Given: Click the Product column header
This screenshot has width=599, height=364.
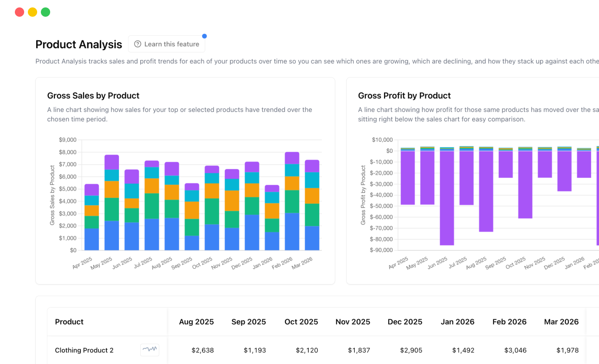Looking at the screenshot, I should tap(69, 322).
